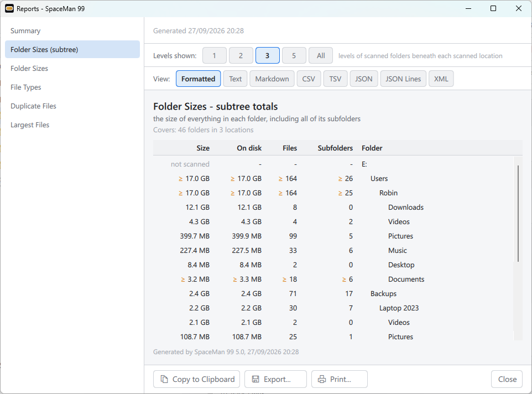Image resolution: width=532 pixels, height=394 pixels.
Task: Click the Desktop folder row
Action: pyautogui.click(x=333, y=265)
